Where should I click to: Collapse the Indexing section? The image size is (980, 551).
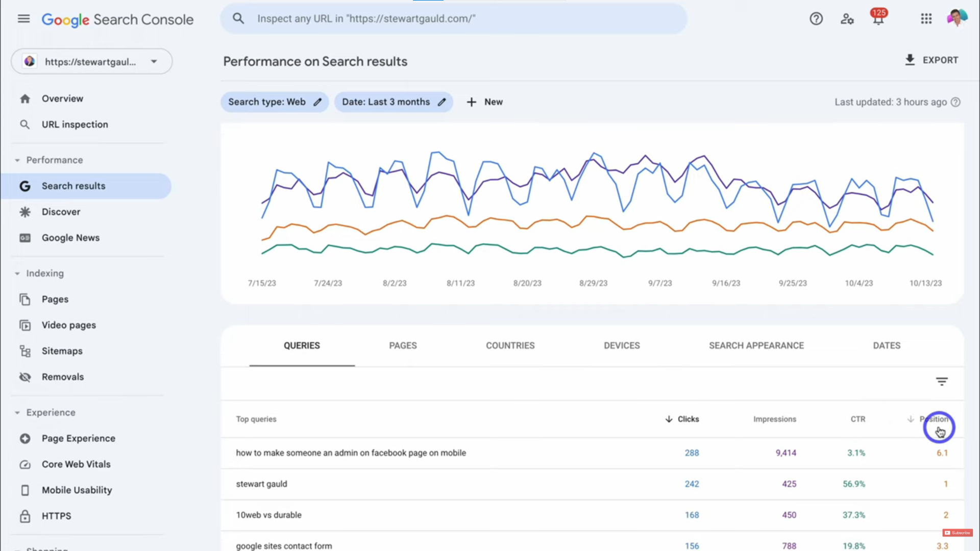click(x=17, y=273)
